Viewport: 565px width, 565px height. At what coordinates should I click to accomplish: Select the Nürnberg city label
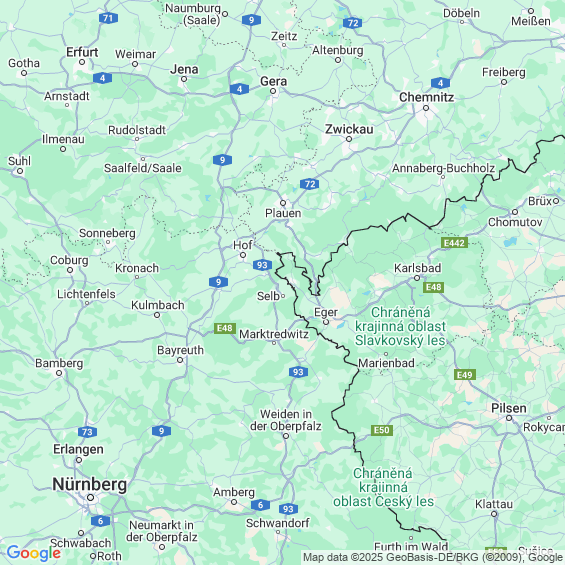click(x=89, y=484)
